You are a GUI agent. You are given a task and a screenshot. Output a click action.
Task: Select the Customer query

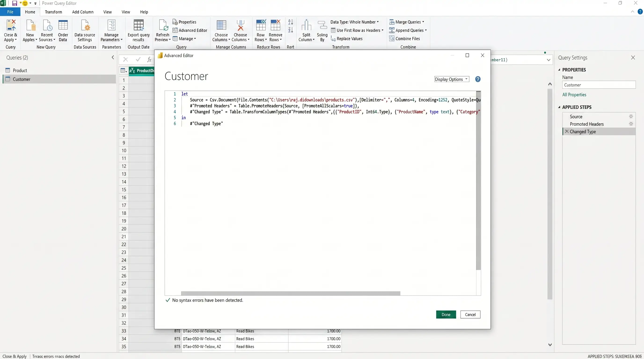(x=59, y=79)
